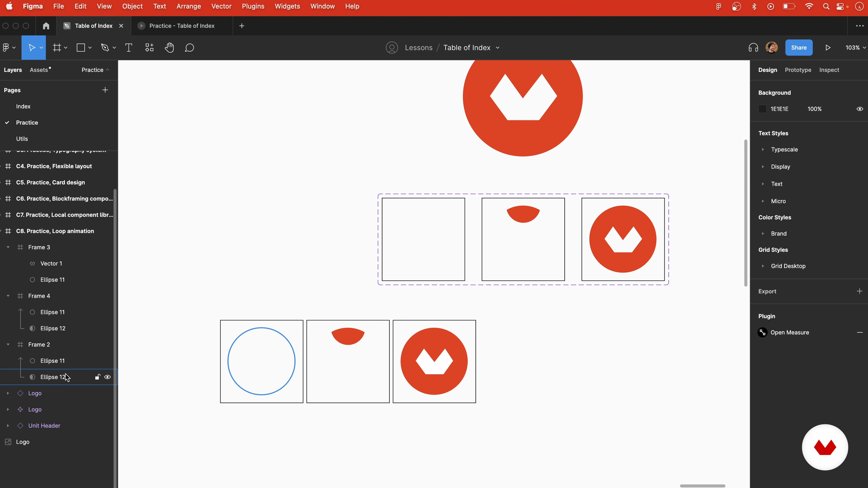The width and height of the screenshot is (868, 488).
Task: Open the zoom level dropdown
Action: (855, 47)
